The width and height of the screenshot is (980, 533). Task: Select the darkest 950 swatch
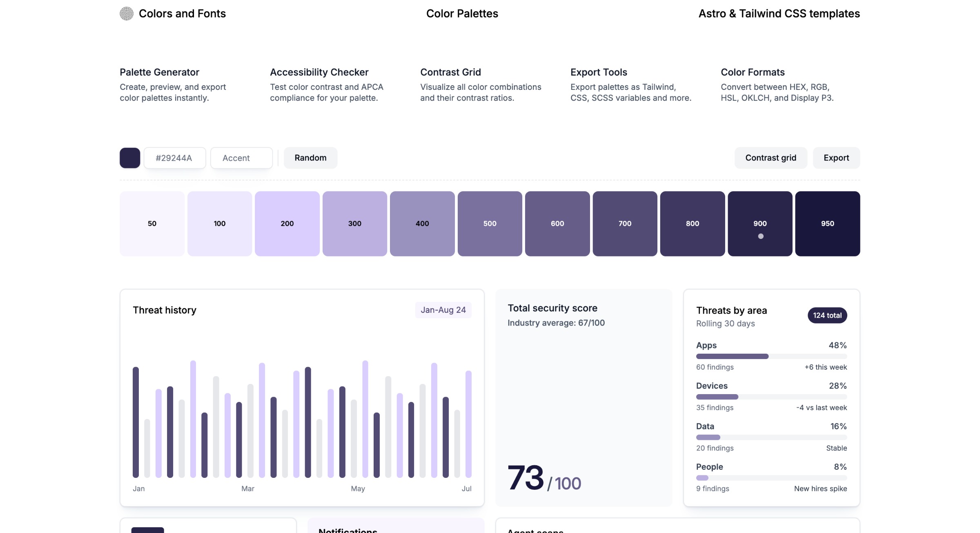tap(827, 223)
